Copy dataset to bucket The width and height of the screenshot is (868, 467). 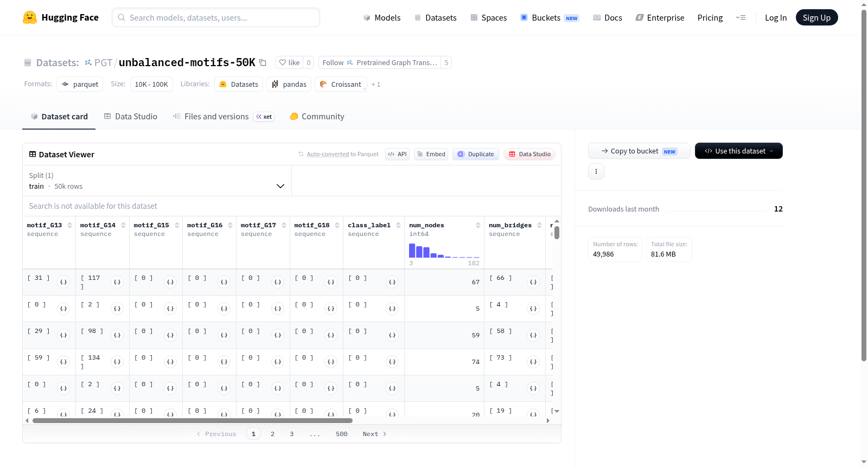(639, 151)
